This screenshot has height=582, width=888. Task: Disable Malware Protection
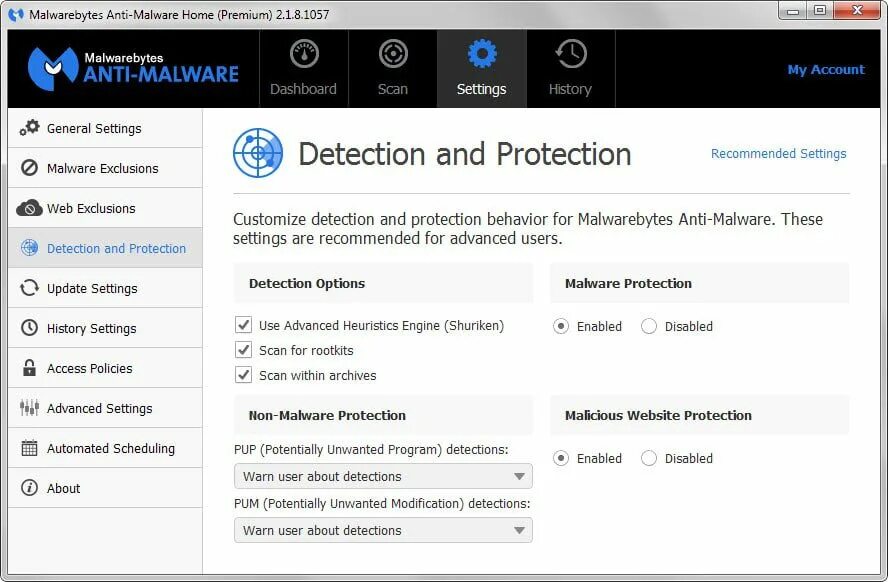649,326
